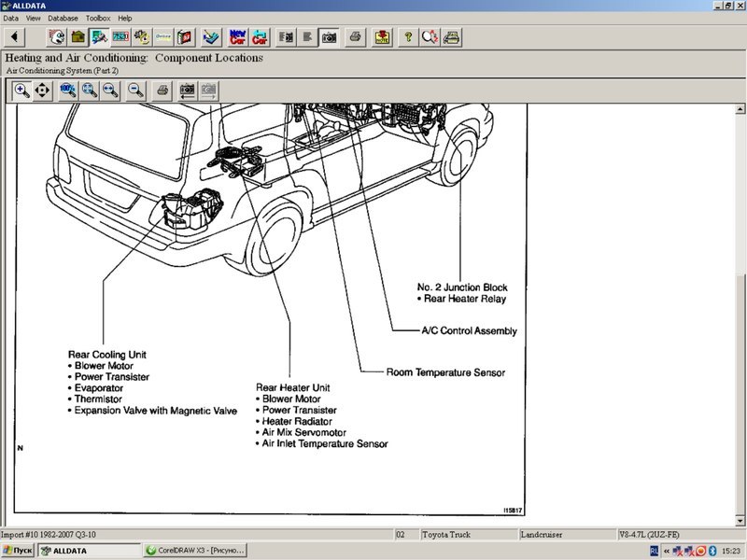Click the printer-with-page icon at toolbar end
Image resolution: width=747 pixels, height=560 pixels.
pyautogui.click(x=451, y=36)
